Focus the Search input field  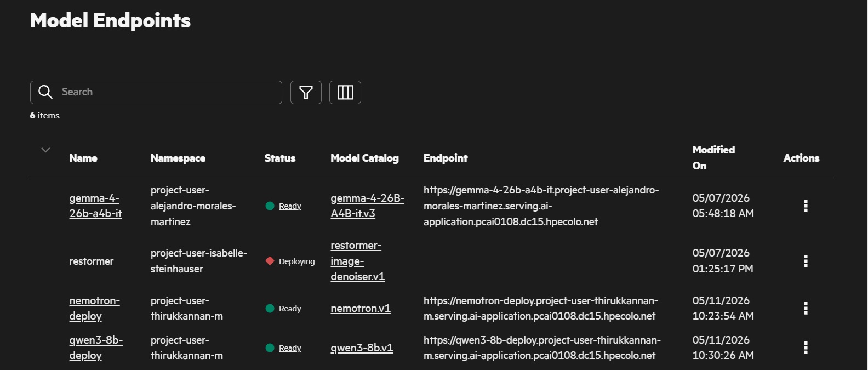coord(156,92)
